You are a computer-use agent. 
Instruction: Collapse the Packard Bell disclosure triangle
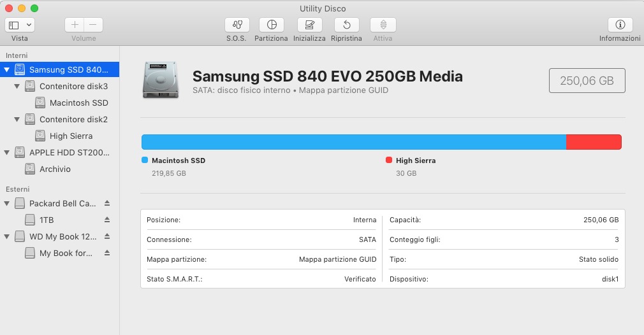tap(7, 203)
